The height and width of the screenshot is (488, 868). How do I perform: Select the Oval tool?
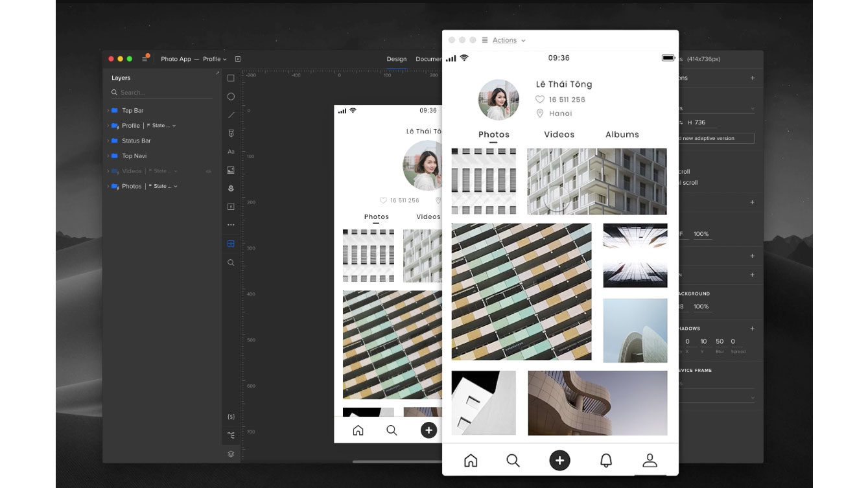pyautogui.click(x=230, y=96)
